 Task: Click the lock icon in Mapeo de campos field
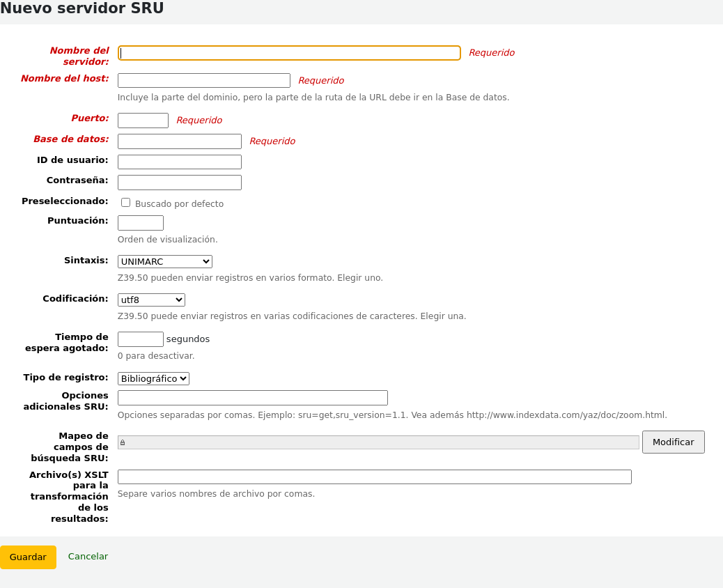coord(123,442)
